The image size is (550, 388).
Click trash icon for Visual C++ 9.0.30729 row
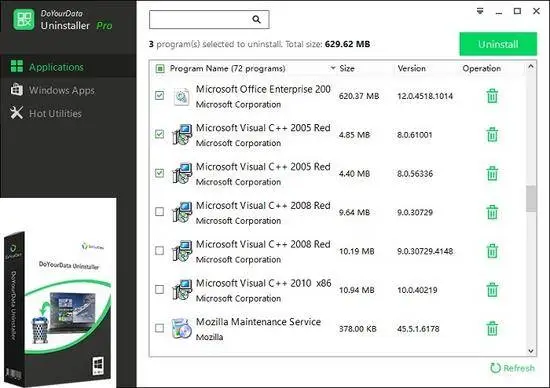(x=492, y=212)
